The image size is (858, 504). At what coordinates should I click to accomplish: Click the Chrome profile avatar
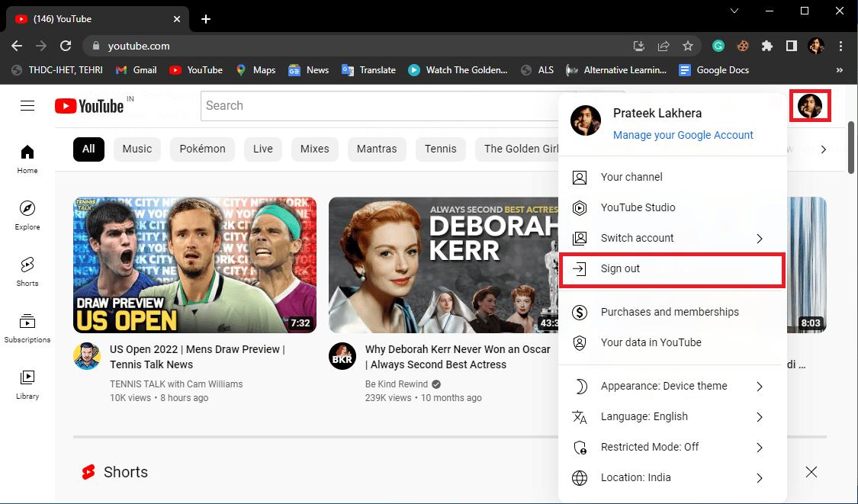click(816, 46)
